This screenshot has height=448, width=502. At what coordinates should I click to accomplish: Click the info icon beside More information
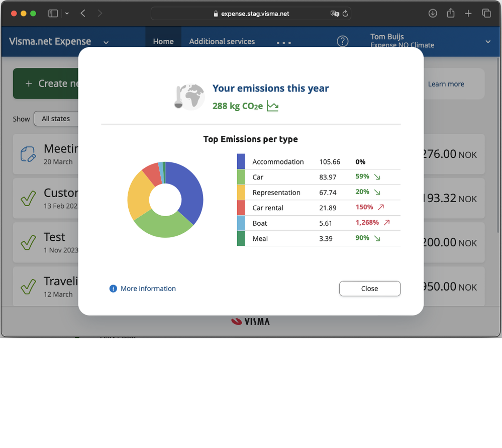click(x=113, y=289)
